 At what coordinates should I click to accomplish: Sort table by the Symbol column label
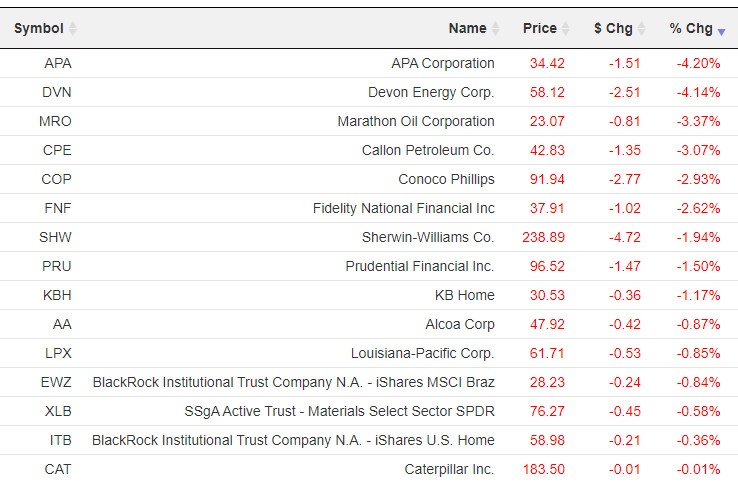point(38,29)
